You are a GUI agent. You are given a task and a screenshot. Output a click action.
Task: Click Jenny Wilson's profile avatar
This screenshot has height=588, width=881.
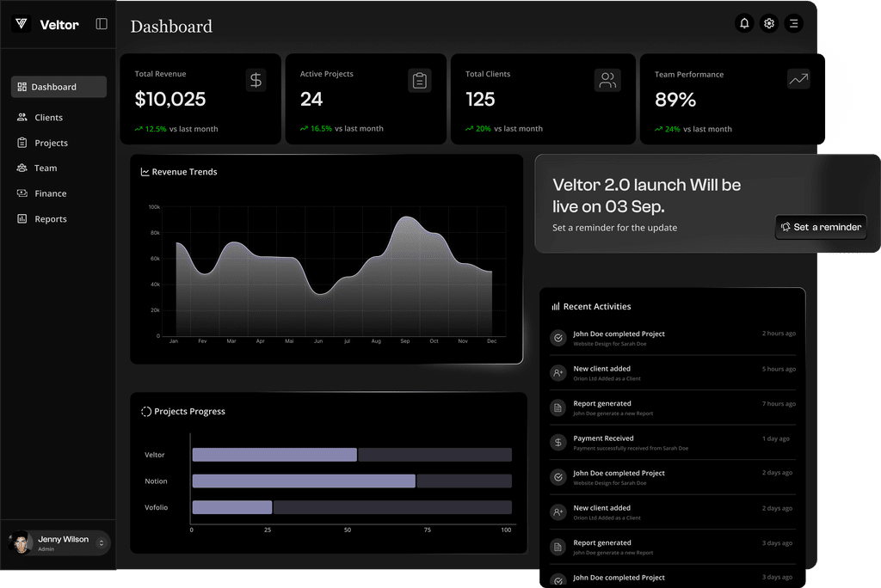click(20, 543)
